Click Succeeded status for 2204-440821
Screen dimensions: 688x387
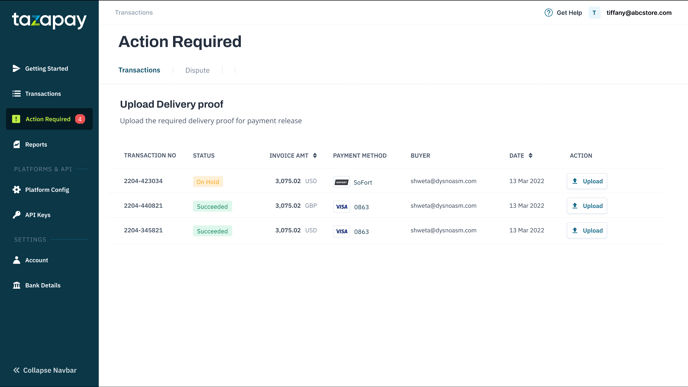pyautogui.click(x=212, y=206)
